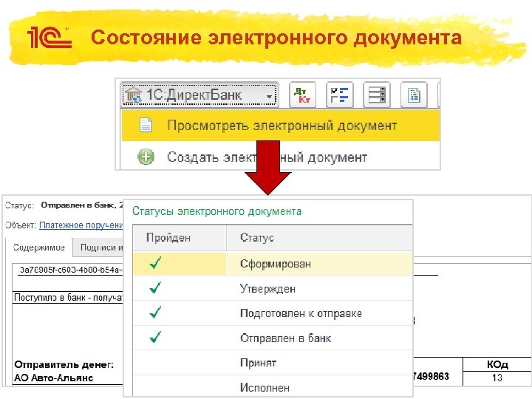Click the КОд cell value 13
532x399 pixels.
tap(497, 378)
